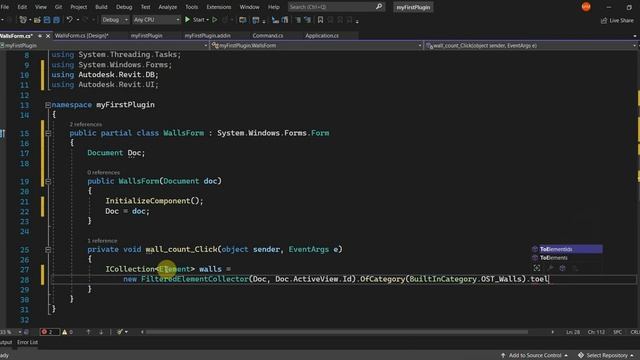Open the Project menu
This screenshot has height=360, width=640.
(x=78, y=7)
